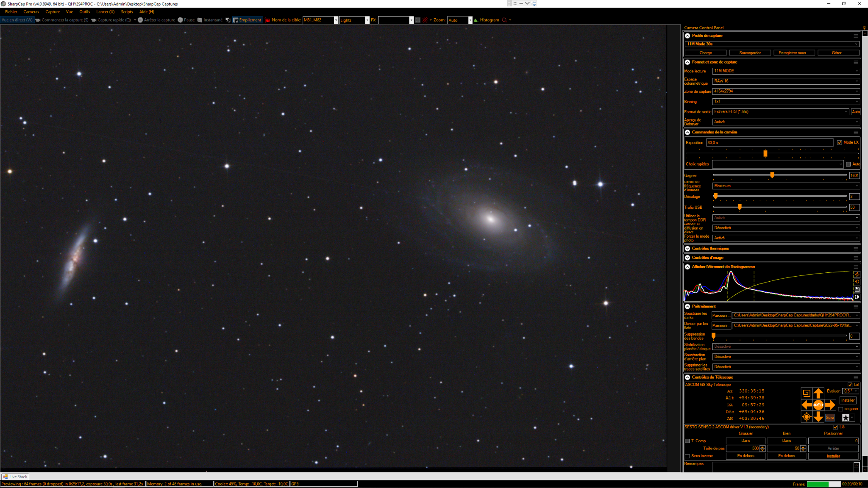Viewport: 868px width, 488px height.
Task: Start capture with Commencer la capture
Action: coord(62,20)
